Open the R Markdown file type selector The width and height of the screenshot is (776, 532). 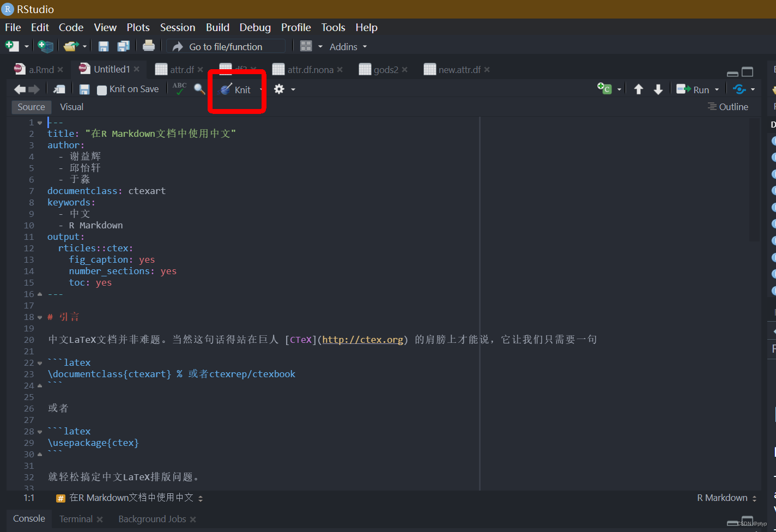click(x=727, y=498)
